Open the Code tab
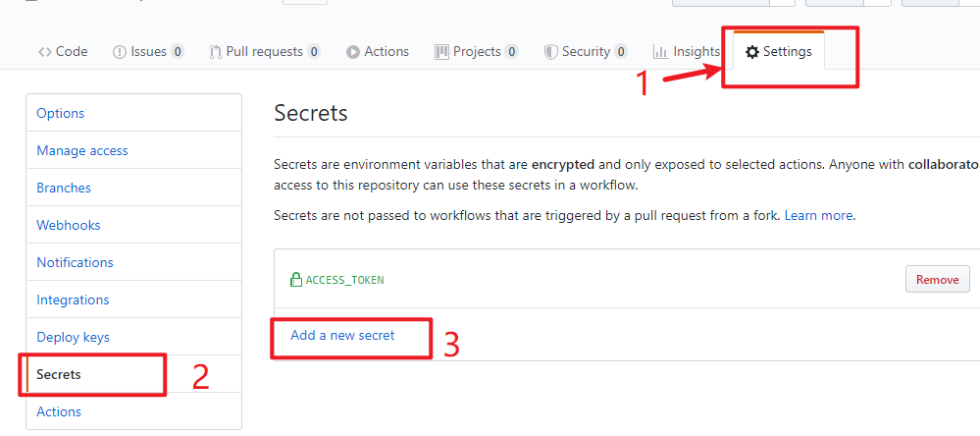This screenshot has width=980, height=436. click(63, 51)
